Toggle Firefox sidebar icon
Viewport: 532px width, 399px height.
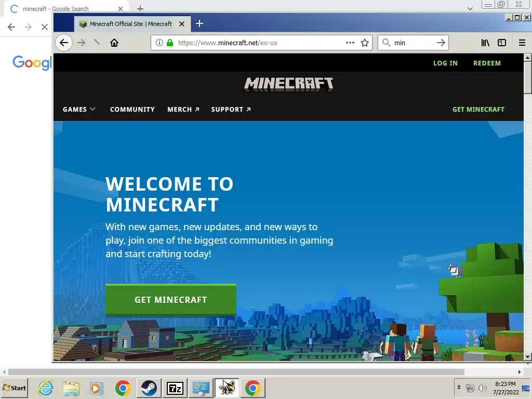point(502,43)
